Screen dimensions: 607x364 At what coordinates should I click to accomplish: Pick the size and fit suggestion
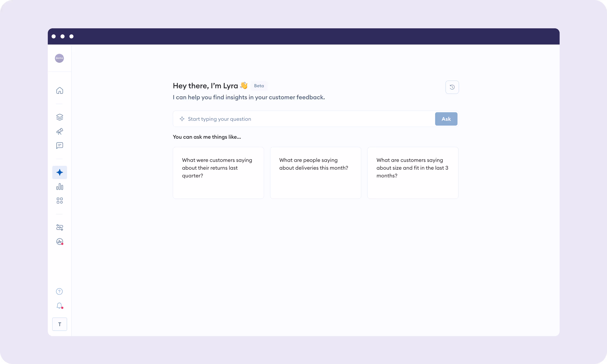412,173
